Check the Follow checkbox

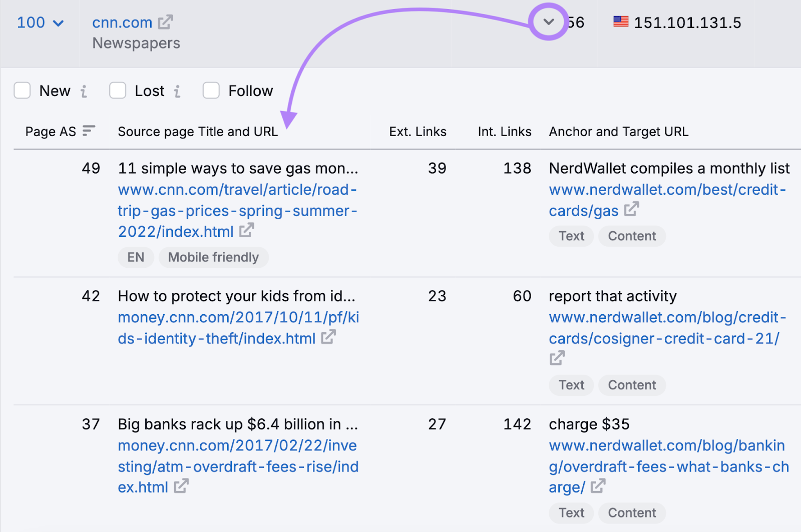pos(211,91)
